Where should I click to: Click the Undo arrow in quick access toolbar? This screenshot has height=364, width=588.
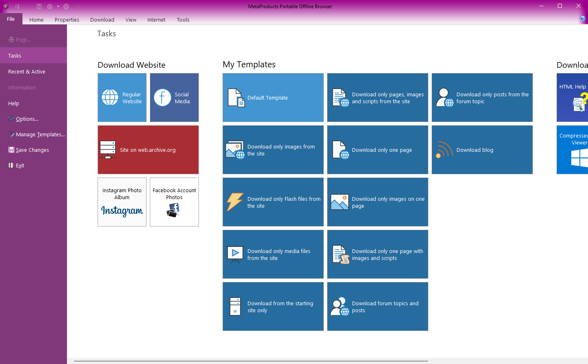click(x=29, y=7)
